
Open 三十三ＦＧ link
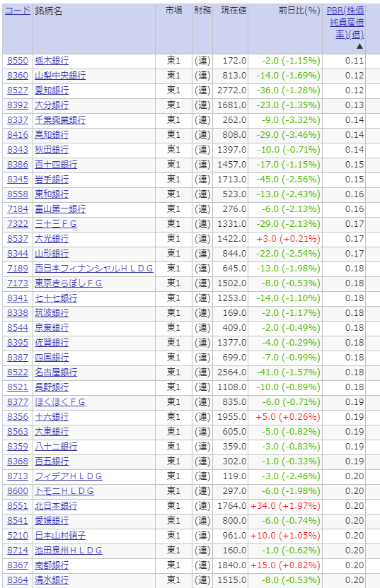point(56,224)
